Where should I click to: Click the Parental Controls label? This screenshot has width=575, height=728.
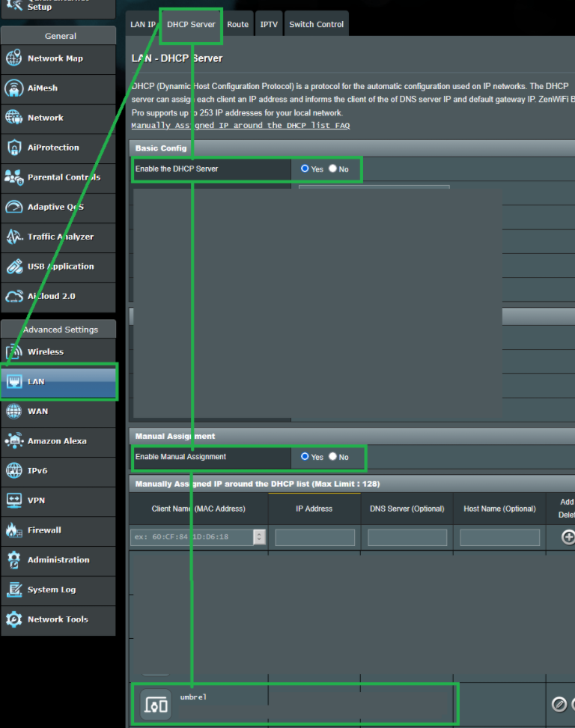point(64,177)
